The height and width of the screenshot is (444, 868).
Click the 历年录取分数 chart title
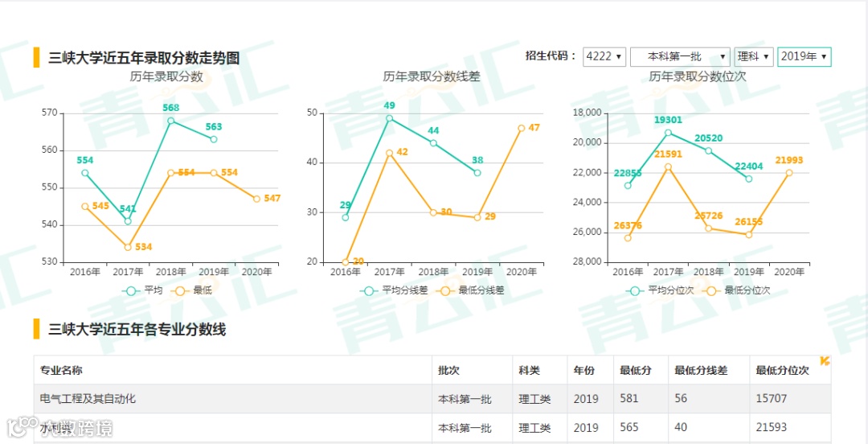pos(166,76)
